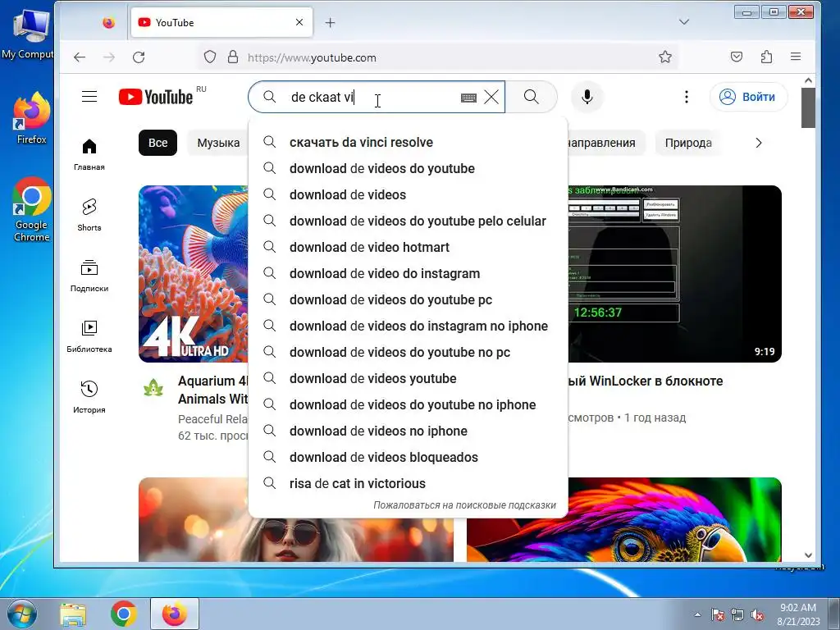
Task: Open the Pocket save icon
Action: click(x=737, y=57)
